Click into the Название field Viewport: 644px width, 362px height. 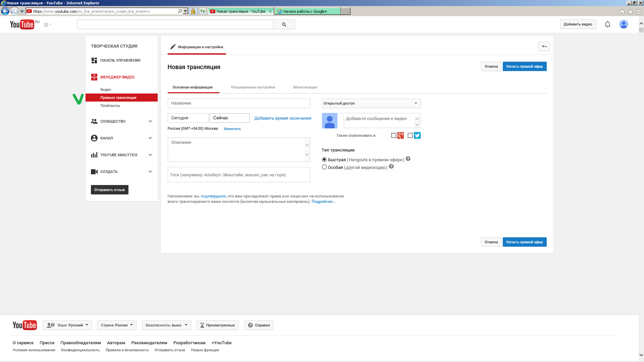239,103
